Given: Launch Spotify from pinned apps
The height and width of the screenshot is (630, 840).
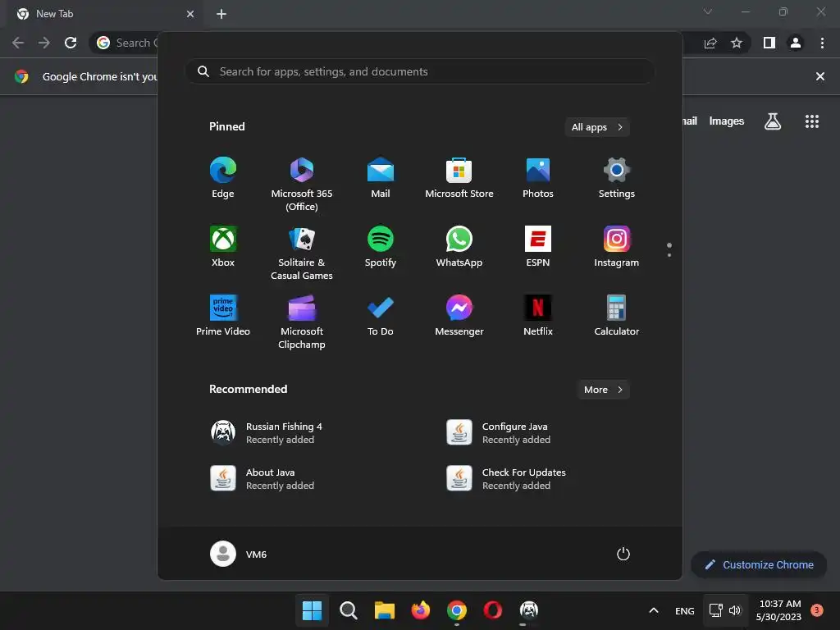Looking at the screenshot, I should tap(381, 247).
